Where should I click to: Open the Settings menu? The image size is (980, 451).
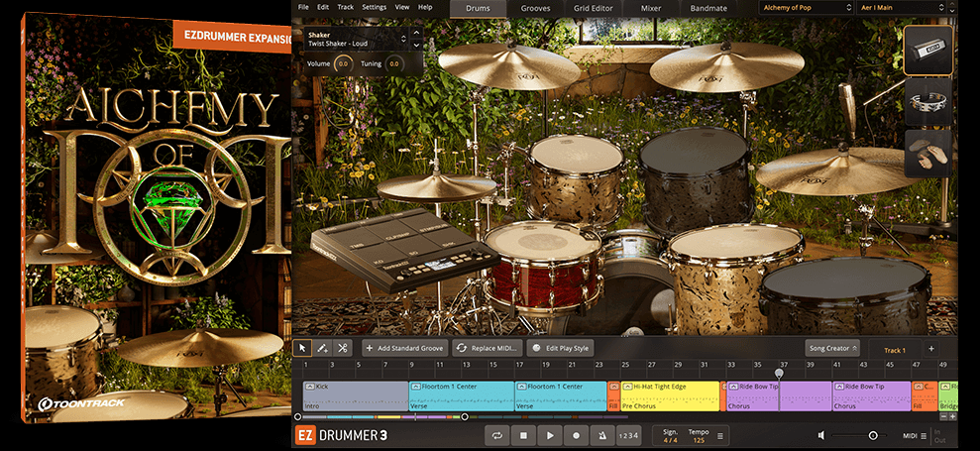[374, 8]
